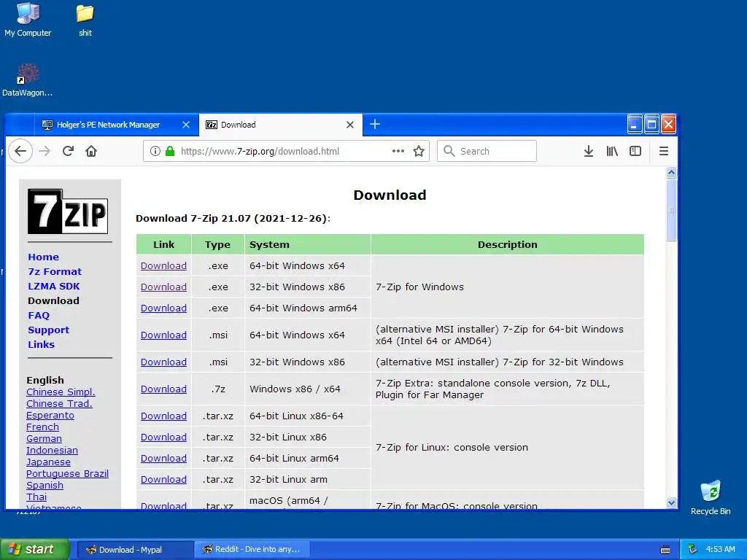This screenshot has width=747, height=560.
Task: Switch language to French
Action: (x=42, y=427)
